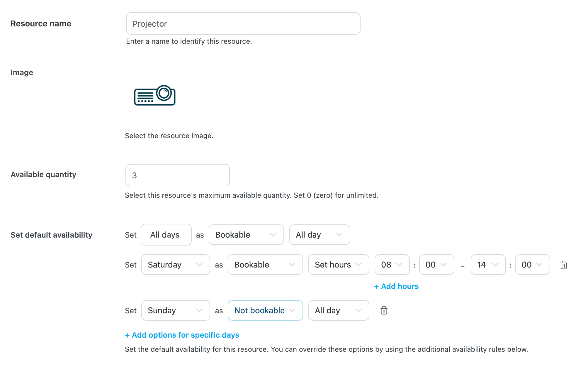
Task: Open the Saturday day selector dropdown
Action: click(x=175, y=265)
